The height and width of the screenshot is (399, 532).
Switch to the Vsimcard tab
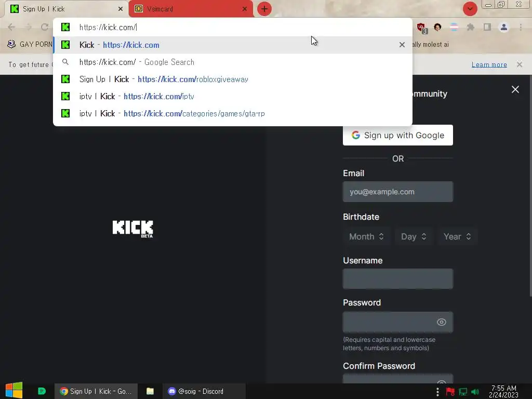(x=191, y=9)
